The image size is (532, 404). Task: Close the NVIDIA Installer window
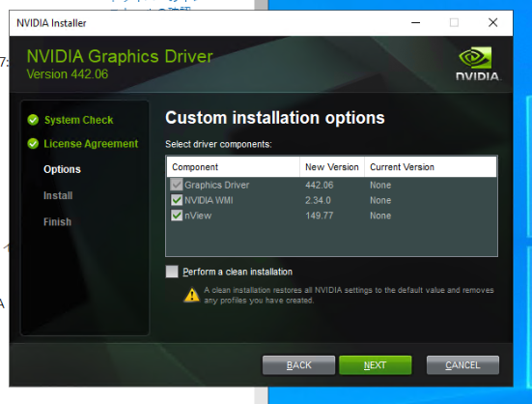click(x=493, y=23)
